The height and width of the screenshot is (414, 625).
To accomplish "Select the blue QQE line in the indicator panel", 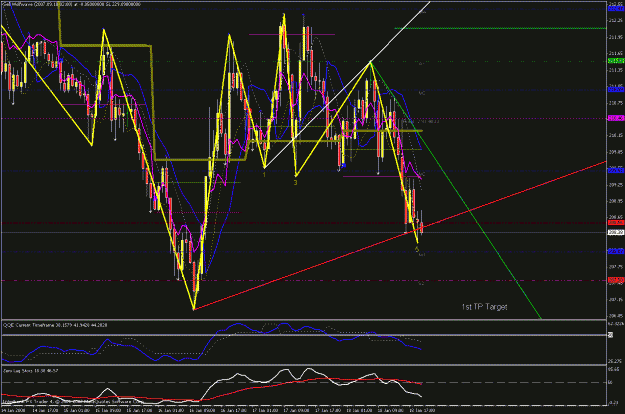I will pos(211,343).
